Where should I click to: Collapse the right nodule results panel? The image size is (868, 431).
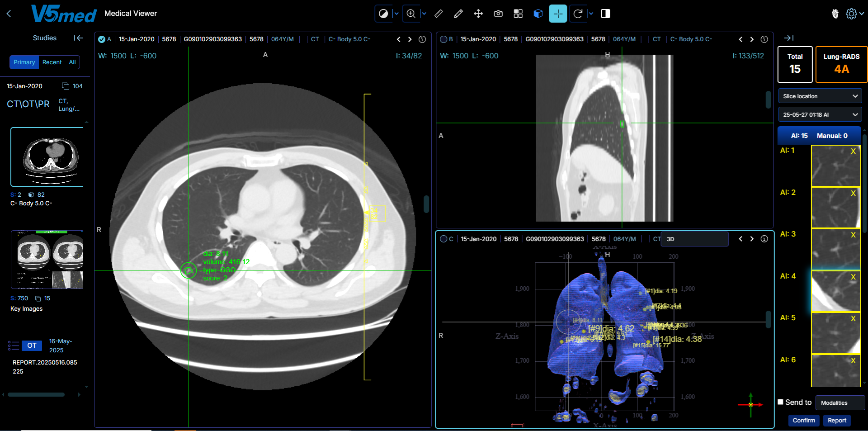pos(789,38)
